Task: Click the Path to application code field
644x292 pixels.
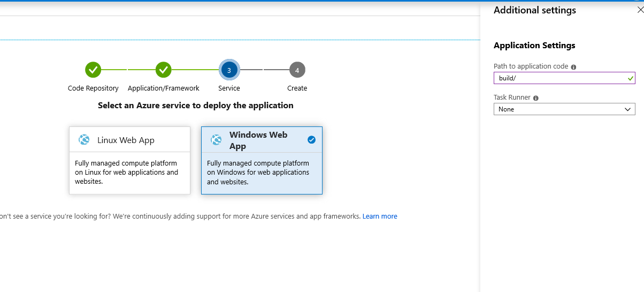Action: 564,78
